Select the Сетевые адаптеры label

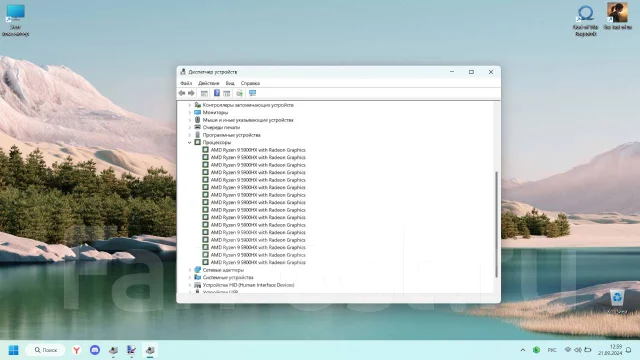coord(223,270)
